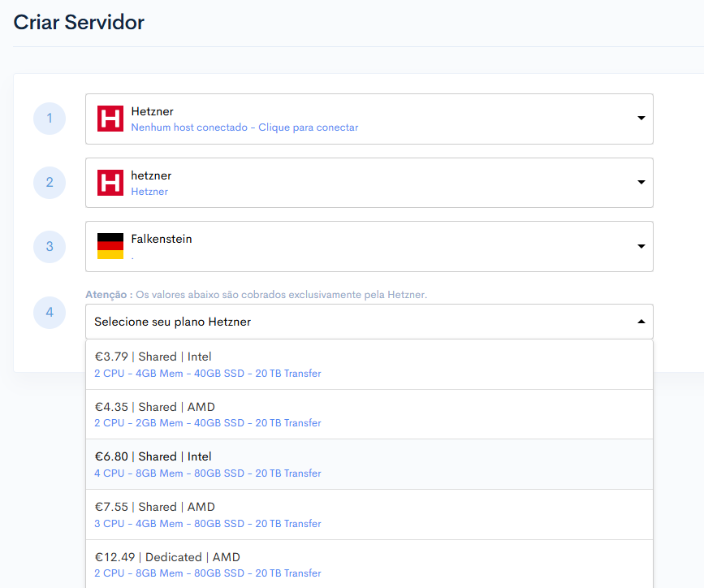Select the €4.35 Shared AMD plan
This screenshot has width=704, height=588.
369,415
